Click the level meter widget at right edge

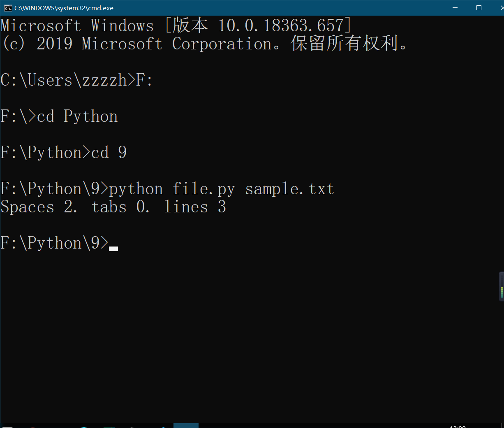502,286
